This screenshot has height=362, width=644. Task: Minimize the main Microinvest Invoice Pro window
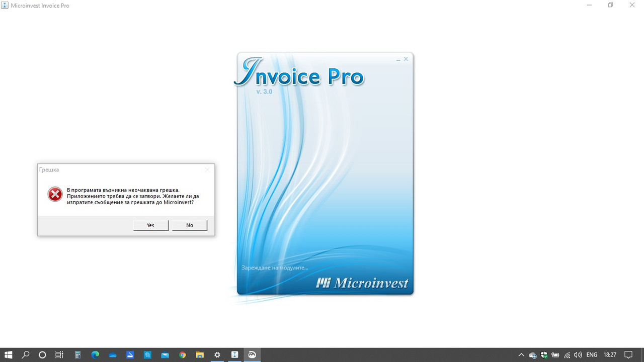point(589,5)
